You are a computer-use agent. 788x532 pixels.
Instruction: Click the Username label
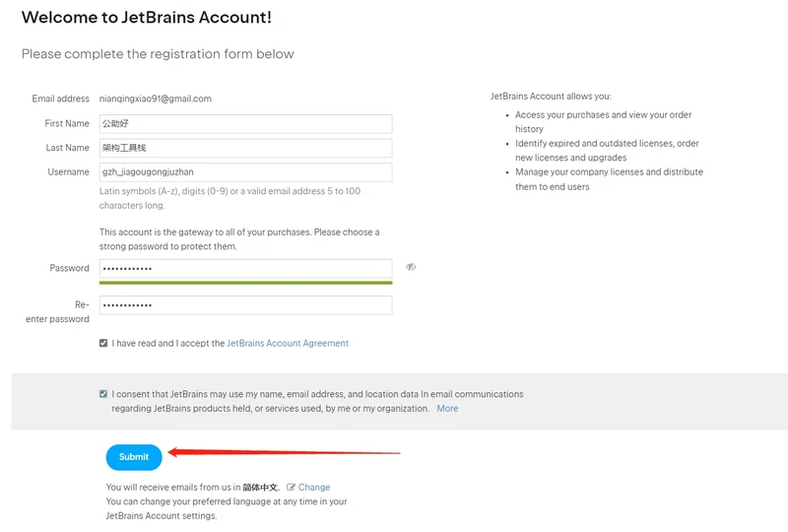(x=68, y=172)
